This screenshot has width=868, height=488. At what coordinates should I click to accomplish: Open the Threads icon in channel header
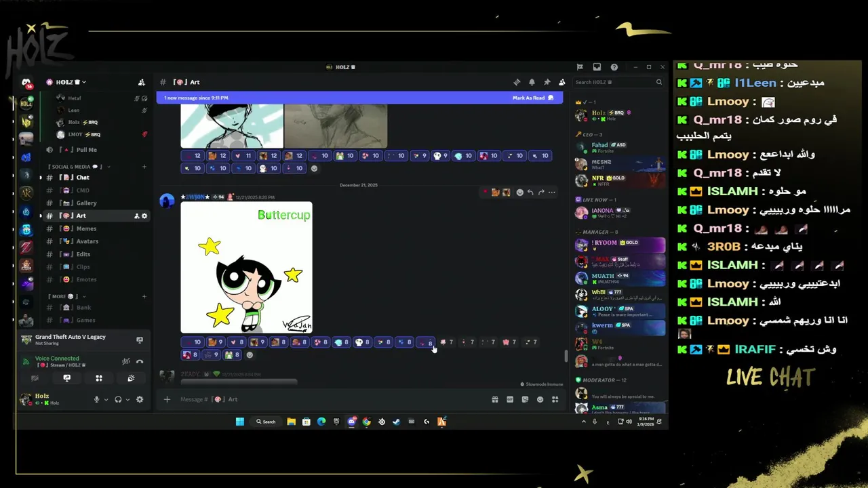pos(517,82)
